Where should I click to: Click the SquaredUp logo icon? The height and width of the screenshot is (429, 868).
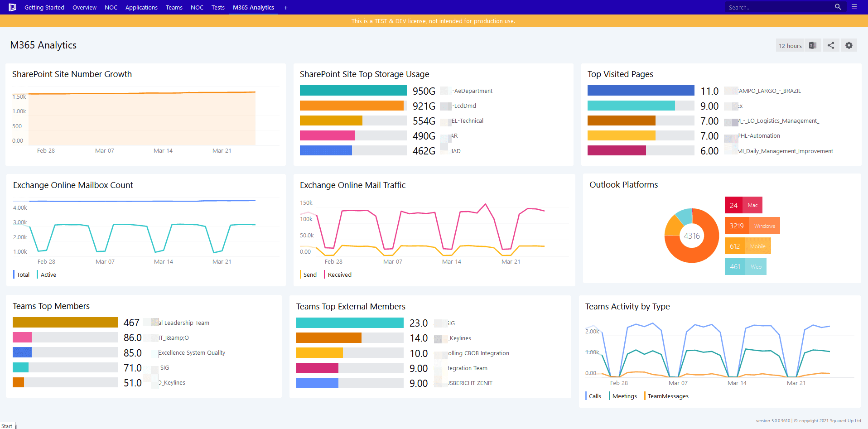tap(12, 7)
